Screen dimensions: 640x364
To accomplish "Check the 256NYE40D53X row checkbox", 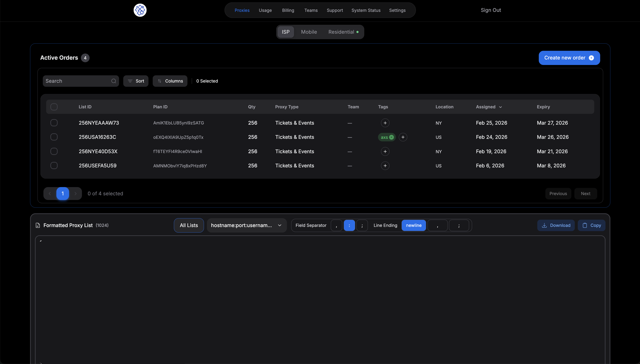I will click(x=54, y=152).
